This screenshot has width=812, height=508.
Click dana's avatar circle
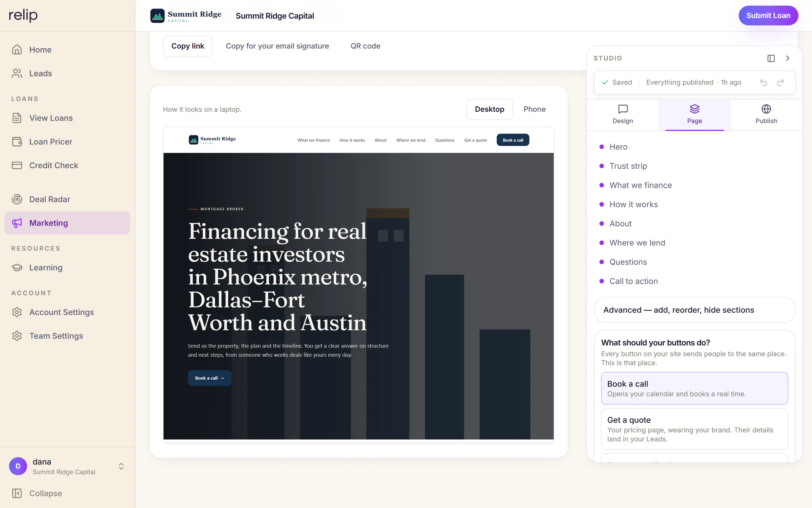pos(18,466)
